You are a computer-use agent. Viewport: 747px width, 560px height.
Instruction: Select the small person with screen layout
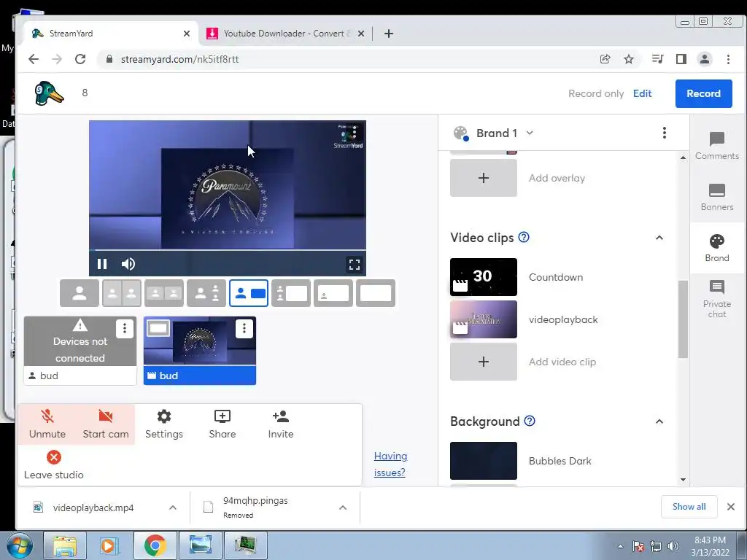click(249, 293)
